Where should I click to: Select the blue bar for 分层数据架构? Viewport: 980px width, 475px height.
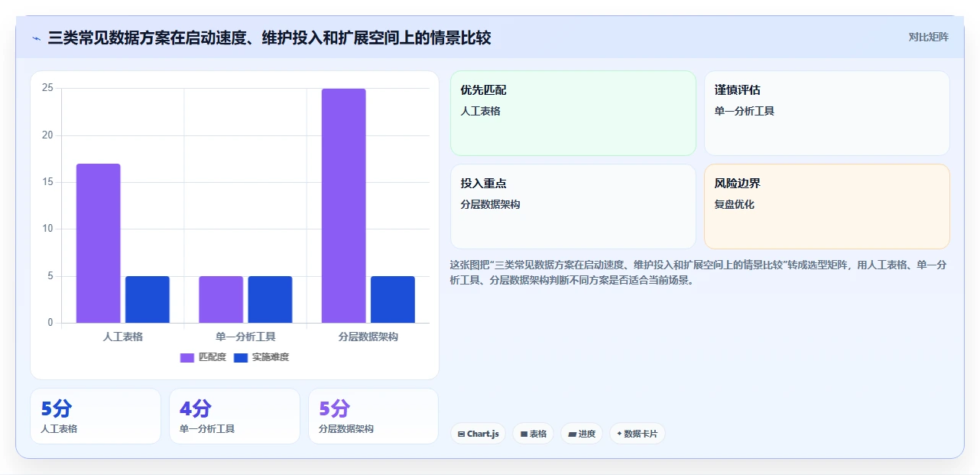click(x=393, y=299)
